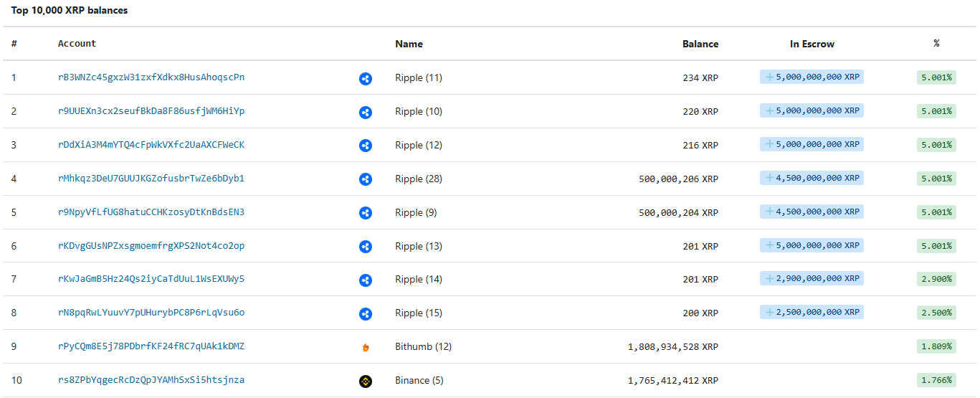This screenshot has height=398, width=980.
Task: Click the 1.809% badge for Bithumb
Action: 936,346
